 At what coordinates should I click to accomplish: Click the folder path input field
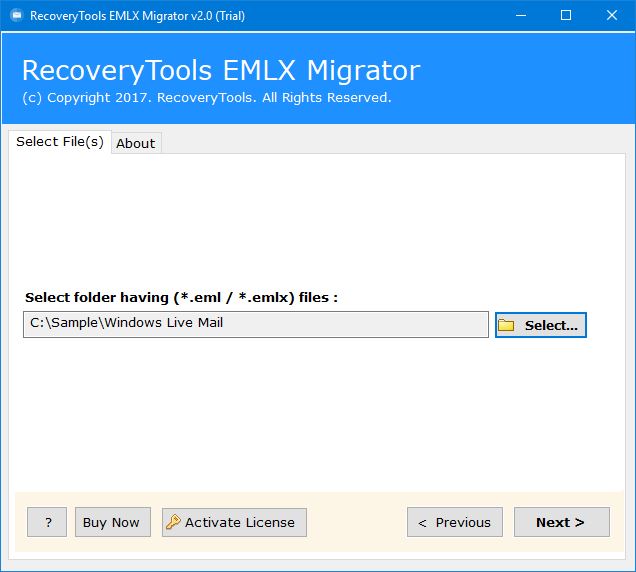[x=256, y=324]
